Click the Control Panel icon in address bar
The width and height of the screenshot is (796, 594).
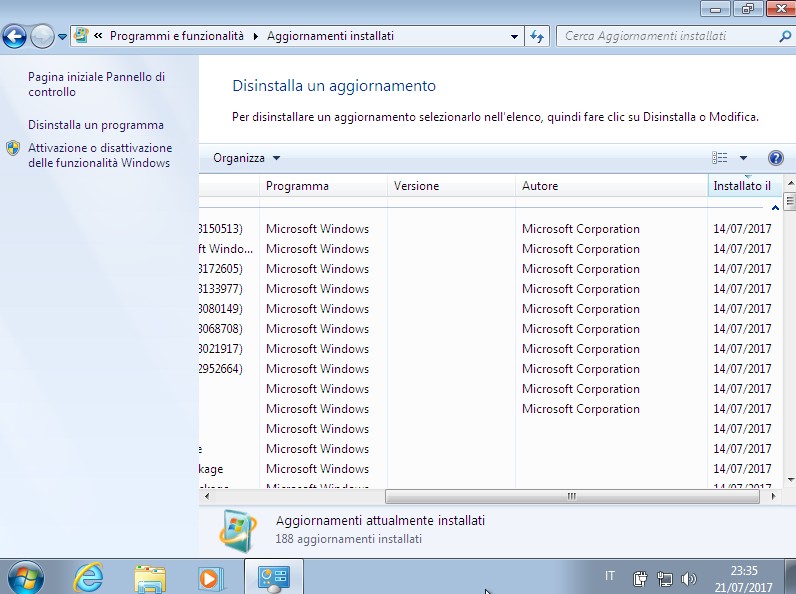(x=81, y=36)
